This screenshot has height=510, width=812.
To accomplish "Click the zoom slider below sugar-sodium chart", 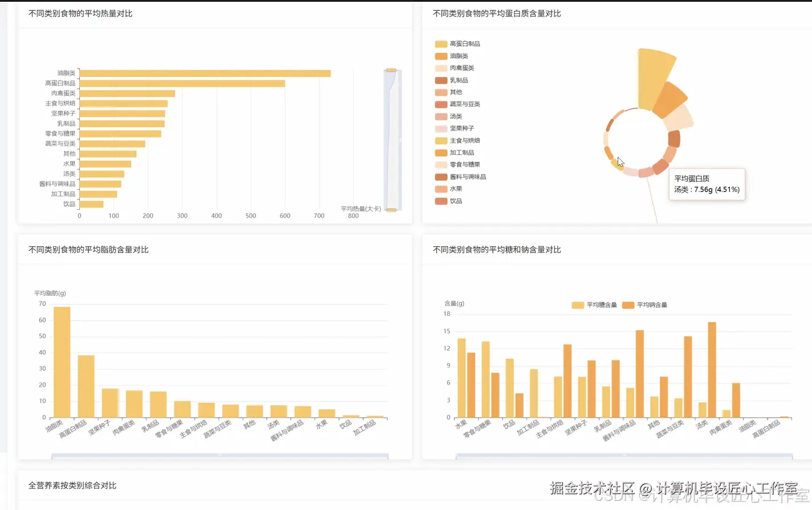I will coord(624,456).
